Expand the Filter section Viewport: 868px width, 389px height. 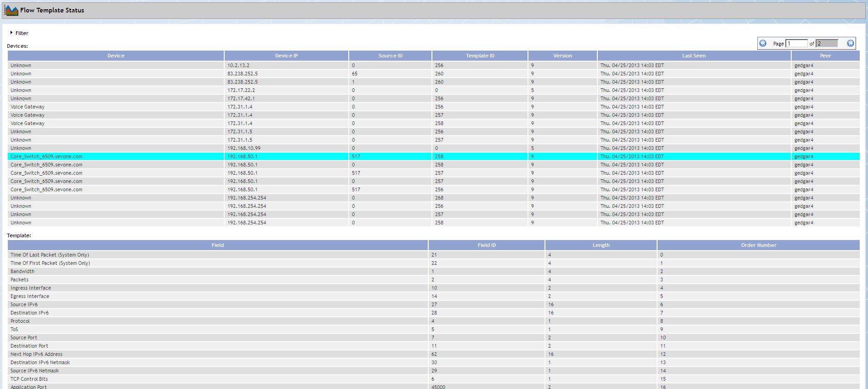19,33
